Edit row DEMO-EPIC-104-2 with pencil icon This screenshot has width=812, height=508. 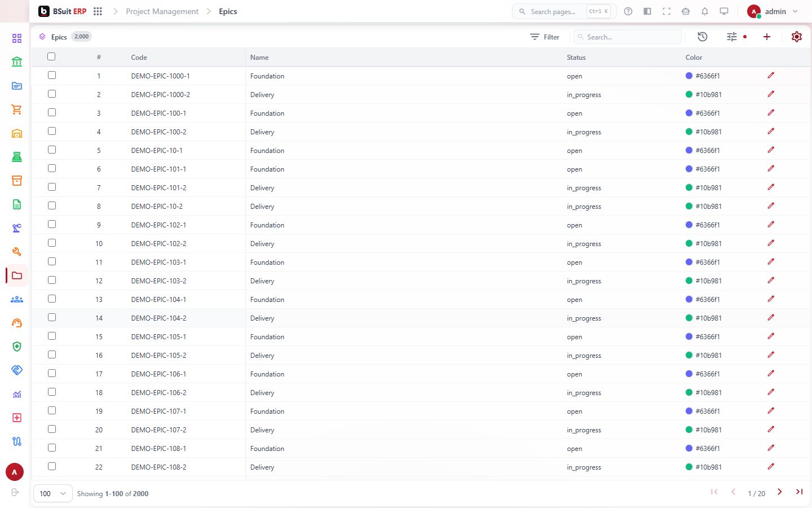tap(771, 318)
